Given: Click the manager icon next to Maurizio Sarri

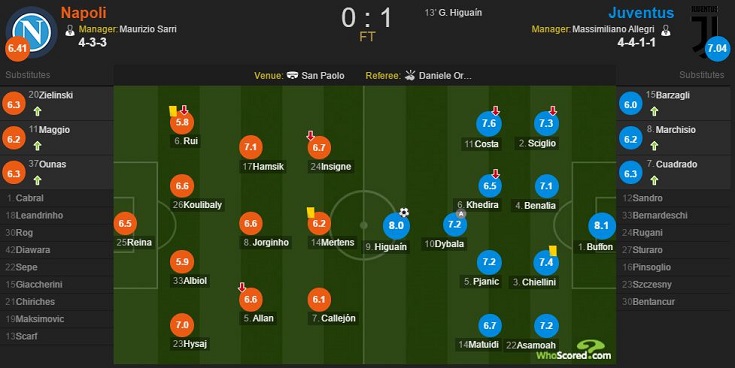Looking at the screenshot, I should tap(70, 30).
